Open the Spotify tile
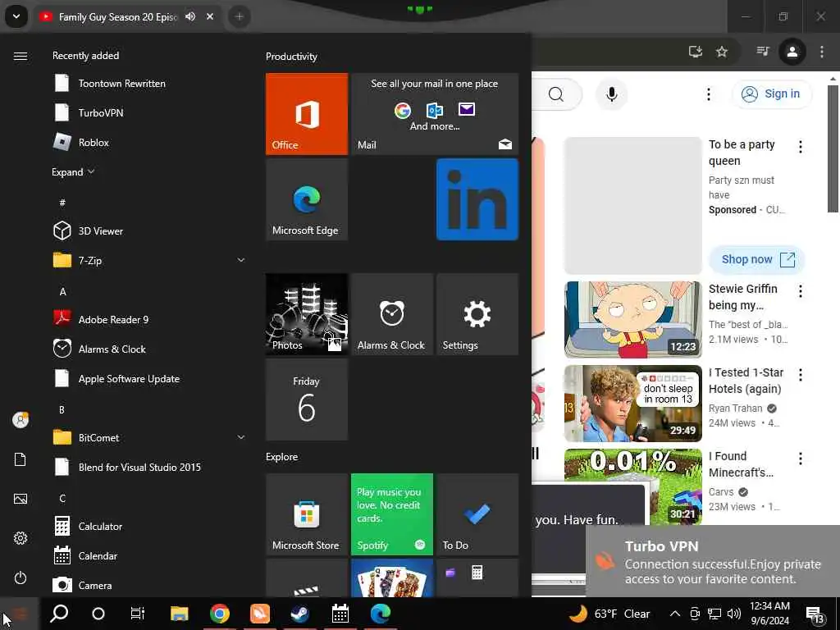Screen dimensions: 840x630 (391, 514)
